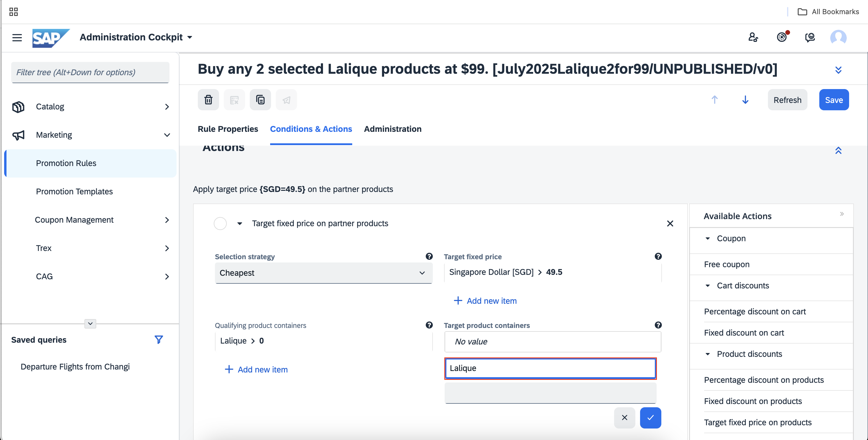Expand the Catalog tree node
Viewport: 868px width, 440px height.
coord(167,107)
